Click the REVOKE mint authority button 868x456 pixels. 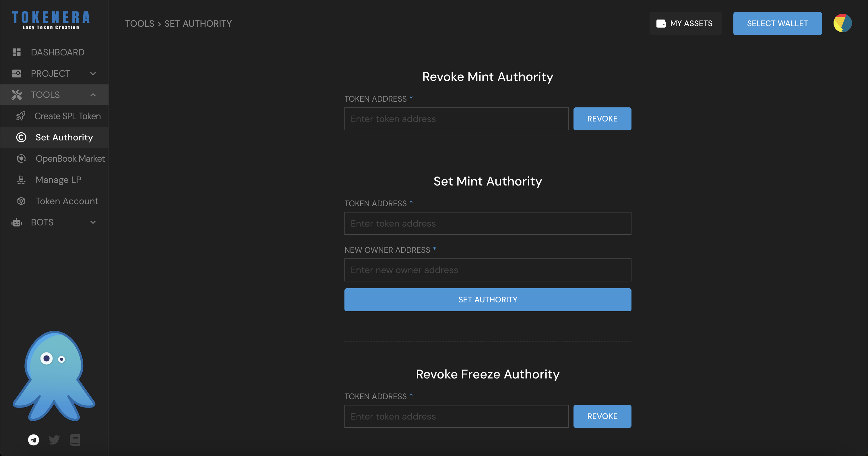(x=602, y=119)
